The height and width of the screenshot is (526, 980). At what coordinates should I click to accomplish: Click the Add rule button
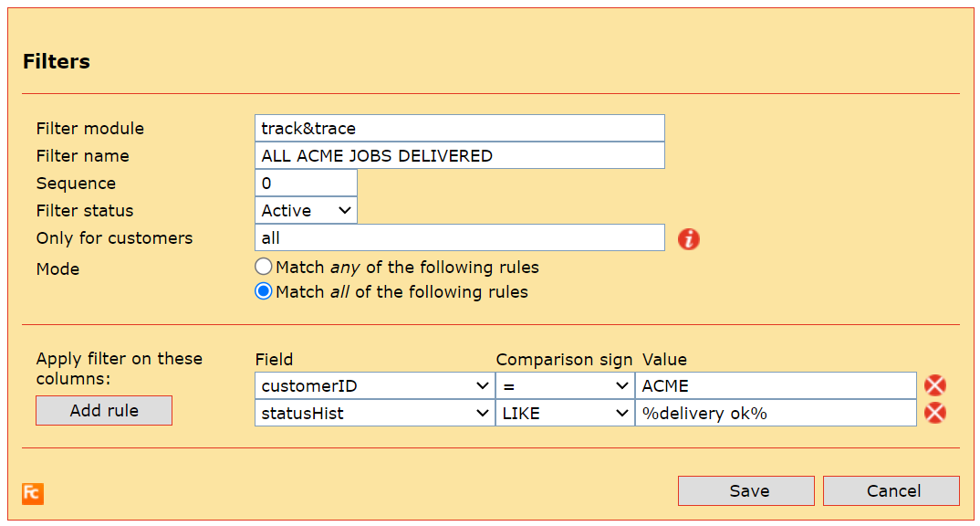pyautogui.click(x=104, y=411)
